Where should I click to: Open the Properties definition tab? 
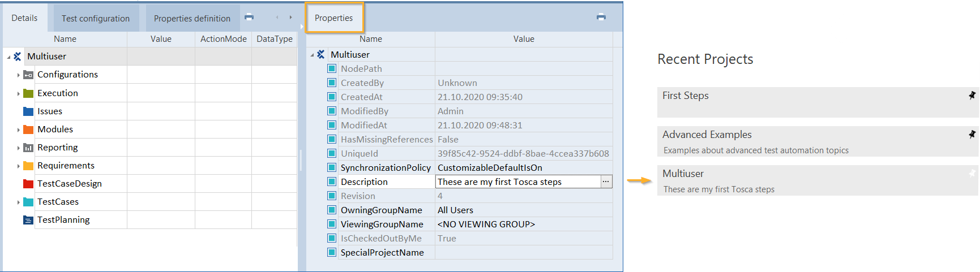tap(192, 19)
